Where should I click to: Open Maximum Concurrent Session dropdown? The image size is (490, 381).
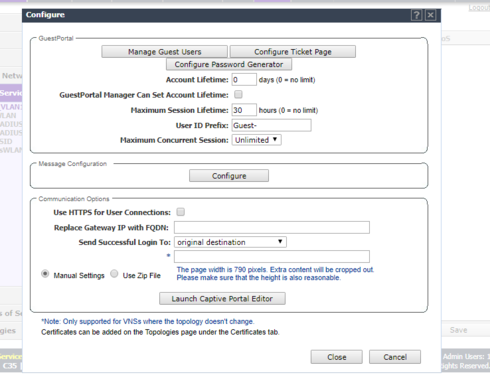(x=256, y=140)
